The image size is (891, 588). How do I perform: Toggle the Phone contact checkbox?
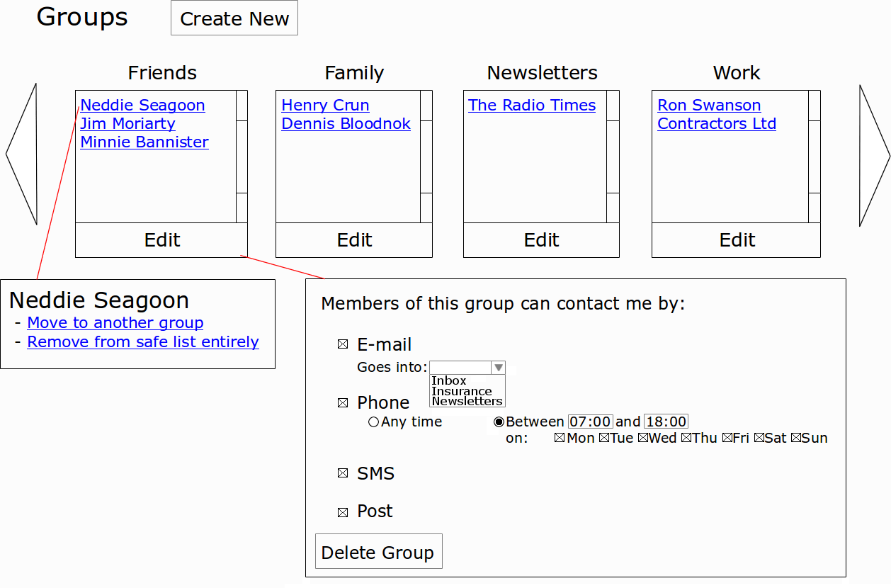point(343,403)
